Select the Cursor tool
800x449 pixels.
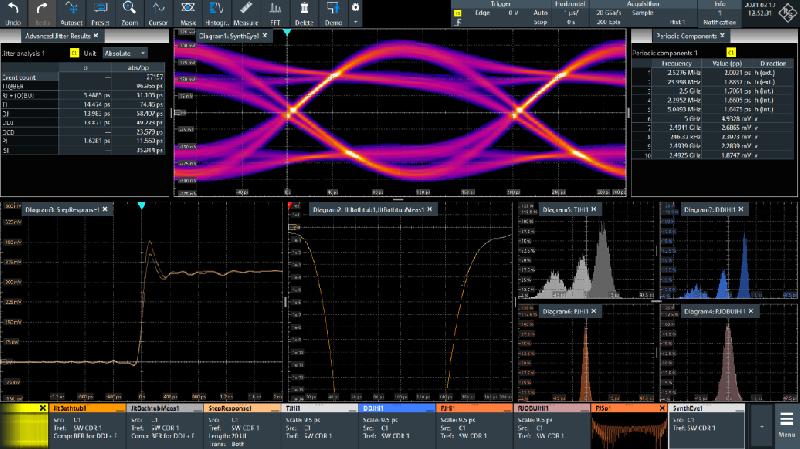(x=158, y=13)
